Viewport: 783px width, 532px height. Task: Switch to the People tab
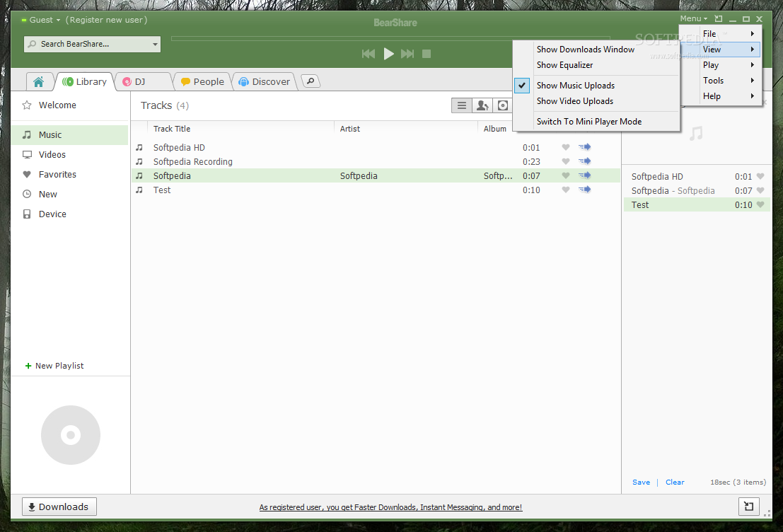coord(202,81)
